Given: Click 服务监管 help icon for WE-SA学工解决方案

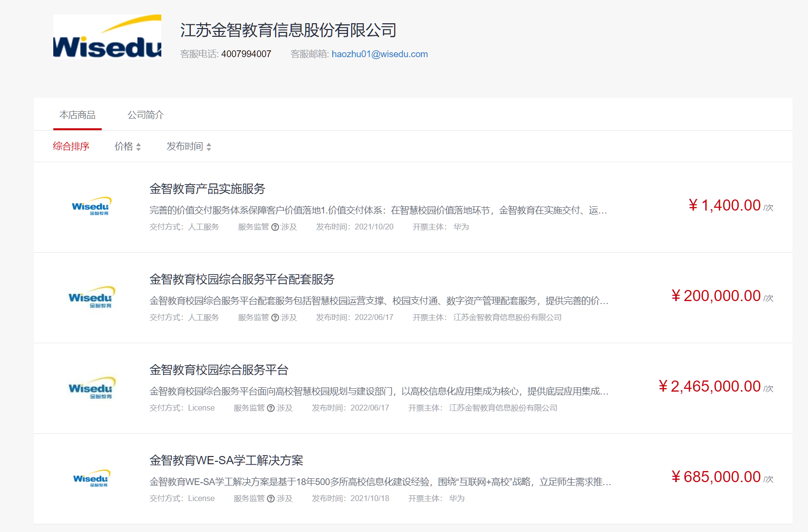Looking at the screenshot, I should point(271,499).
